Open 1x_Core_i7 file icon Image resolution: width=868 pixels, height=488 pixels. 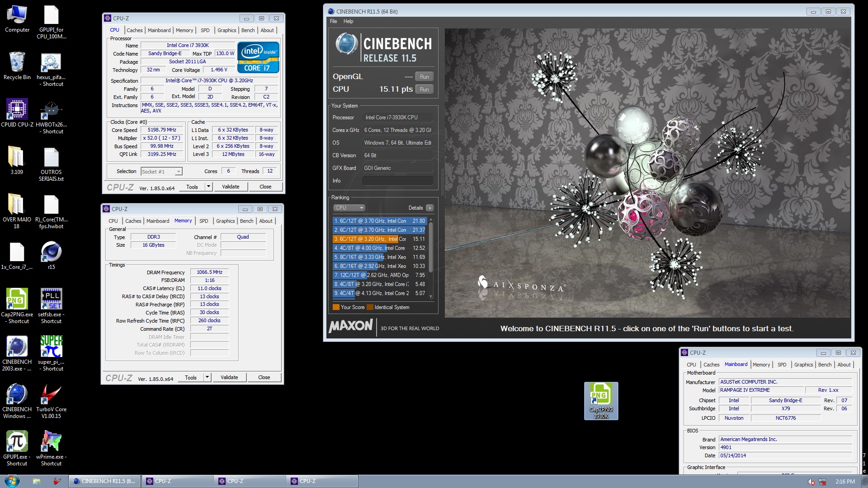click(17, 256)
